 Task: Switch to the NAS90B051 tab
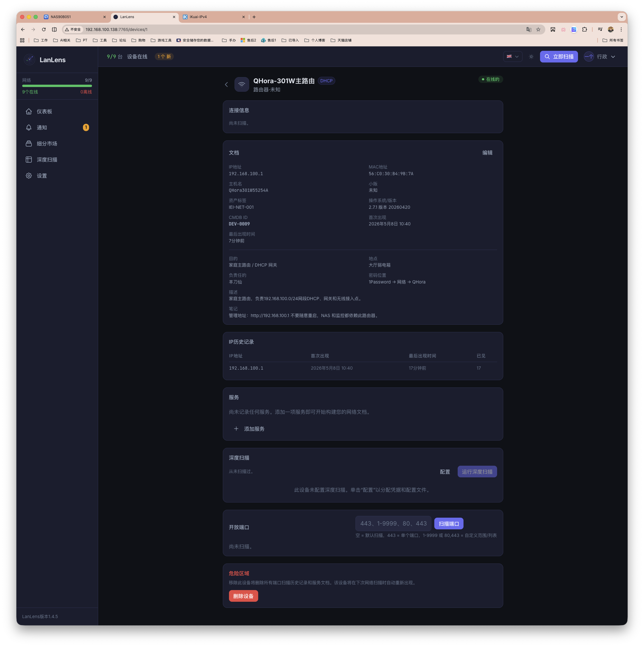75,17
